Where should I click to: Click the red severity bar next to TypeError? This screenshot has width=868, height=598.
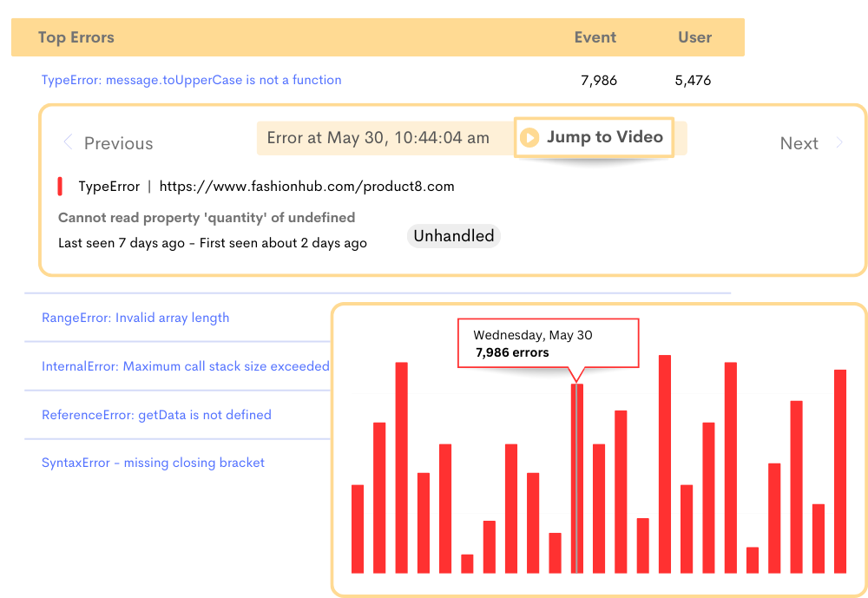[60, 185]
